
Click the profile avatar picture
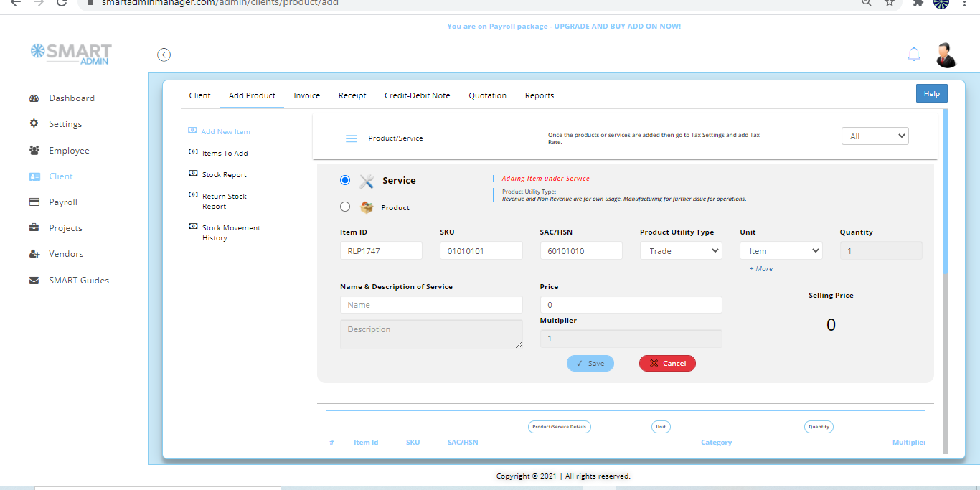pos(946,55)
